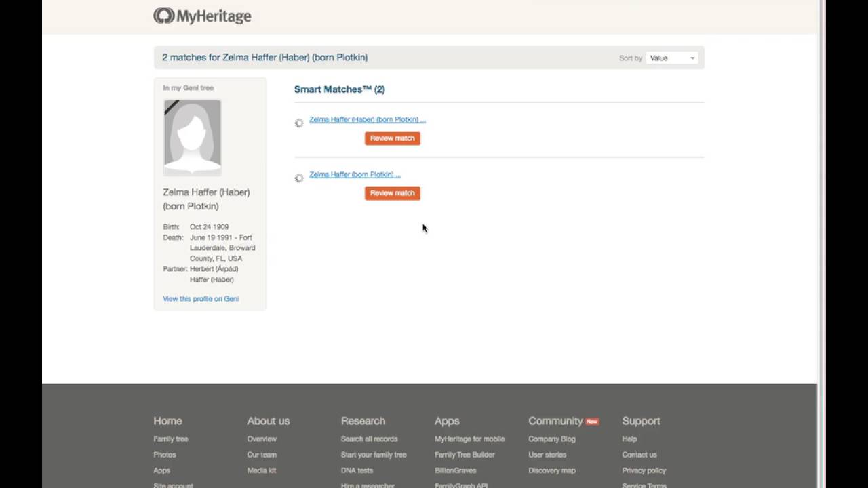Open footer 'Discovery map' link
This screenshot has height=488, width=868.
(x=552, y=470)
